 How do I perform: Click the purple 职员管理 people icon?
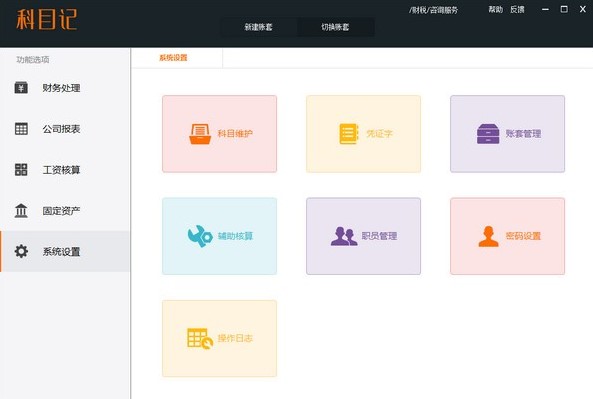click(x=344, y=236)
